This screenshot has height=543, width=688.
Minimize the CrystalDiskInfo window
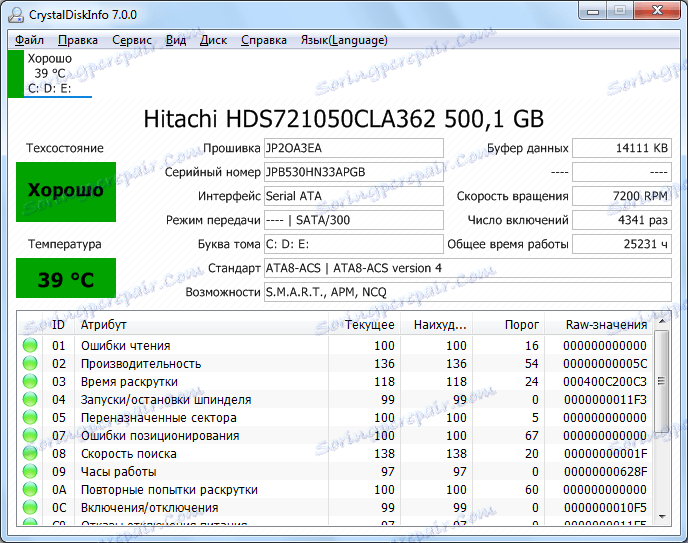pyautogui.click(x=593, y=11)
